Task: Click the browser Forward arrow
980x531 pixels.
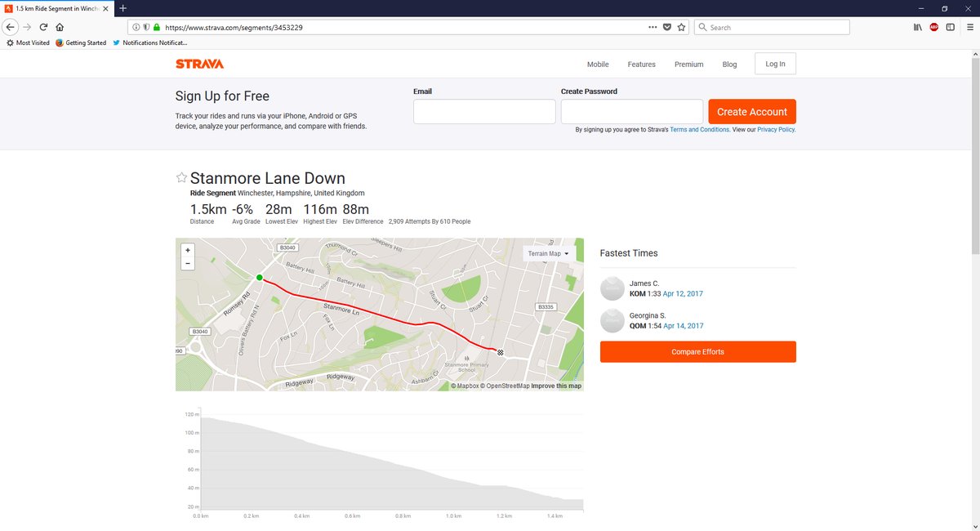Action: (x=27, y=27)
